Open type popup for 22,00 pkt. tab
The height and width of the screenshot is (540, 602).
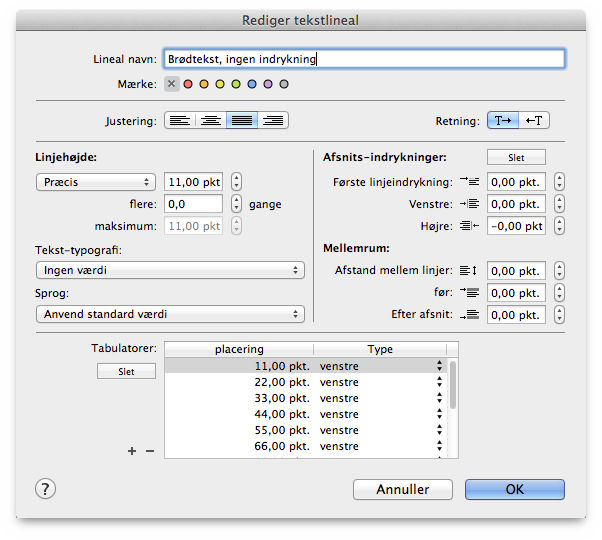pyautogui.click(x=439, y=382)
